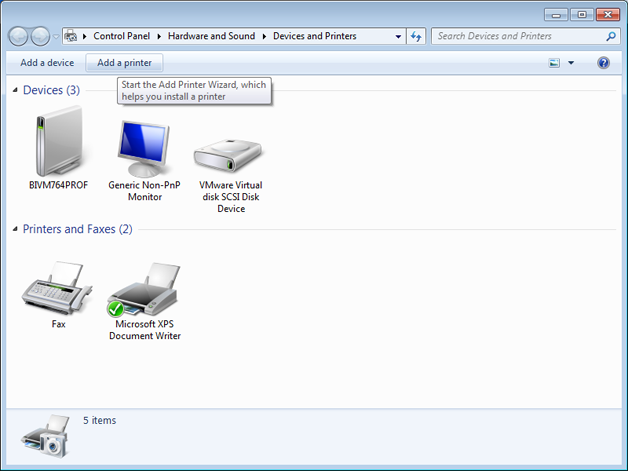Click the search magnifier icon
Viewport: 628px width, 471px height.
pos(611,36)
